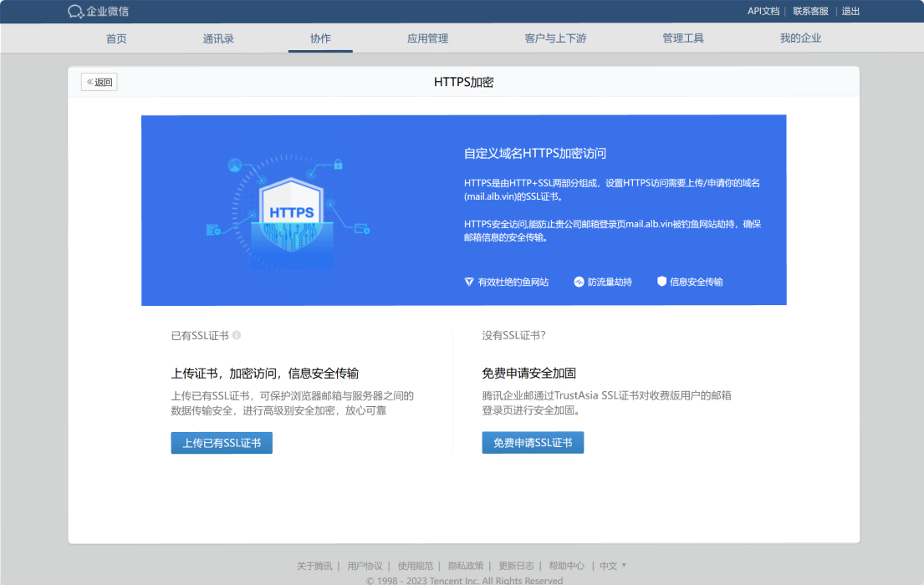Click the HTTPS shield illustration
The image size is (924, 585).
[291, 215]
